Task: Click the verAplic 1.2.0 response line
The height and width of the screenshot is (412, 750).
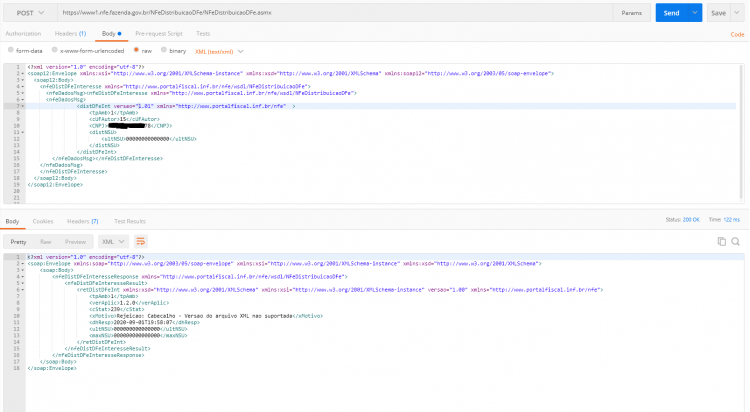Action: point(129,303)
